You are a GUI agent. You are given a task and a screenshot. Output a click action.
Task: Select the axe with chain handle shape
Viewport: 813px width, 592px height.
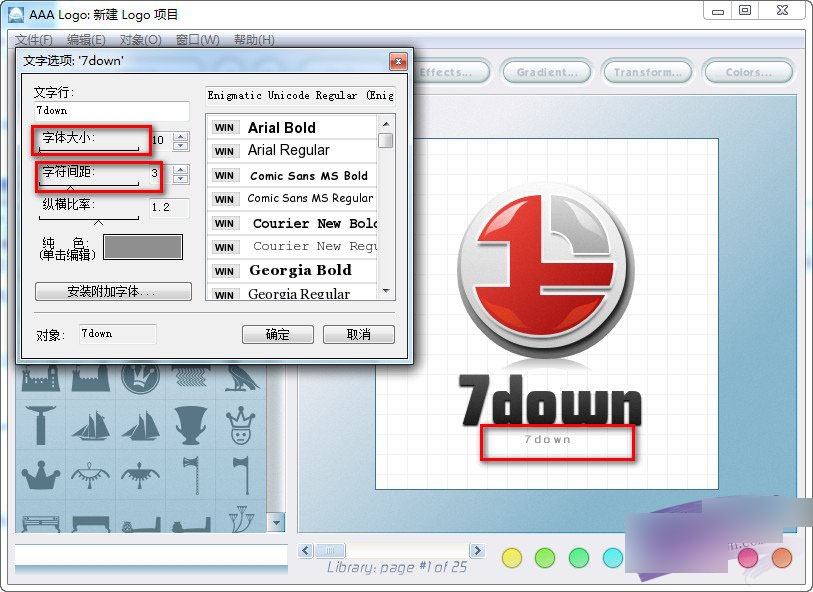click(x=192, y=475)
